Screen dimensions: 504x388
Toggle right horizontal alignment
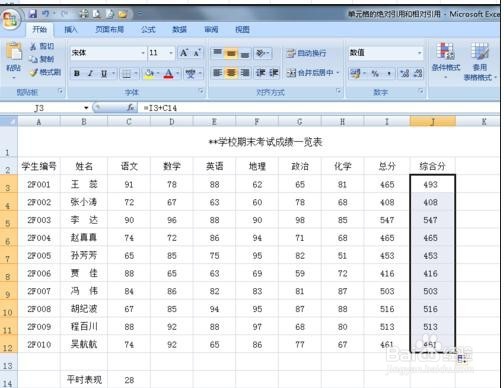point(245,73)
